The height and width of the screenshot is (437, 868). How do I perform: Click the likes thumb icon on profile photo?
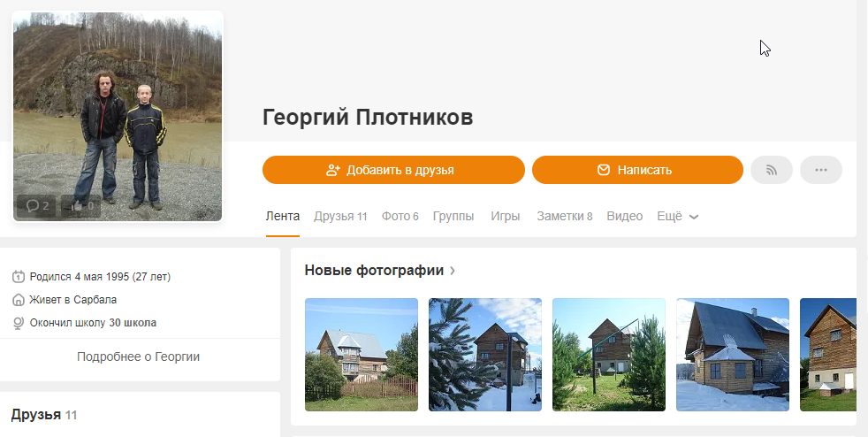click(x=80, y=206)
